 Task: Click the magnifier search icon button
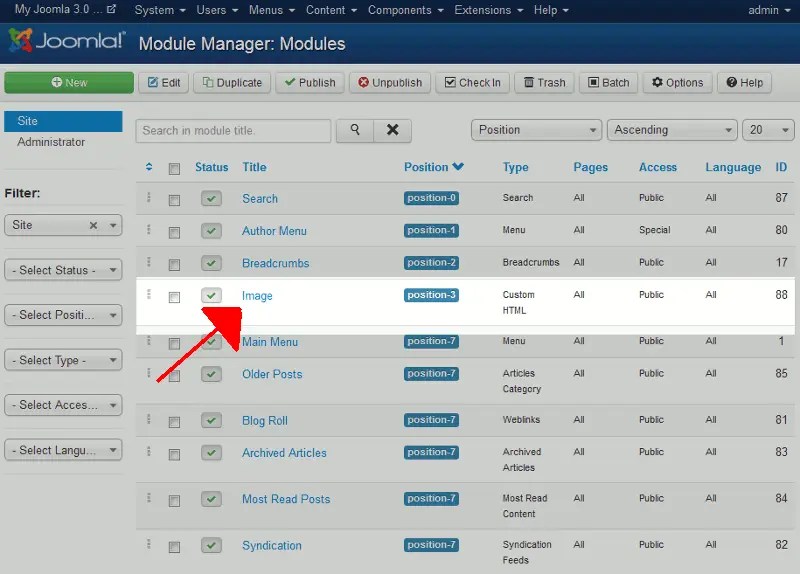[x=355, y=130]
